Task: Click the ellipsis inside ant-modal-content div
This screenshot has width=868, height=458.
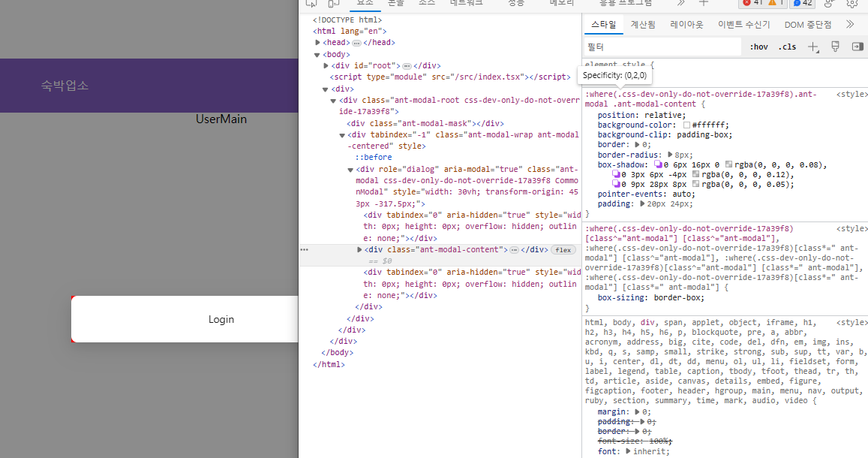Action: coord(514,250)
